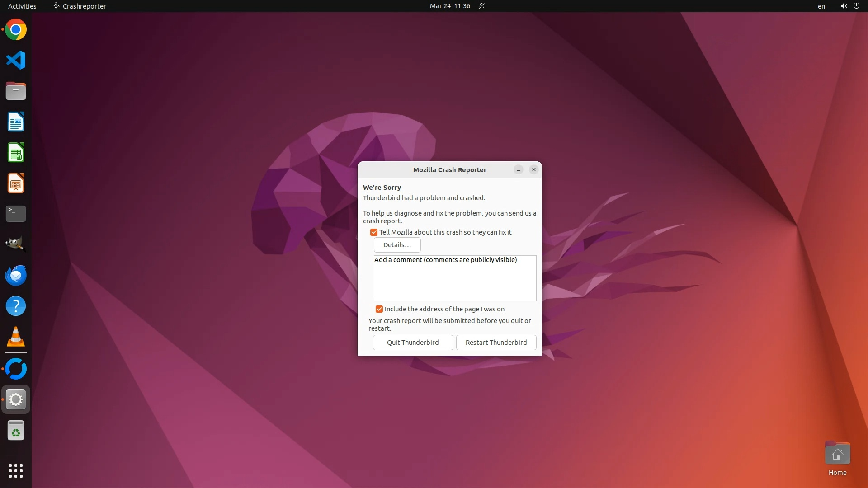Viewport: 868px width, 488px height.
Task: Launch LibreOffice Calc spreadsheet icon
Action: tap(16, 153)
